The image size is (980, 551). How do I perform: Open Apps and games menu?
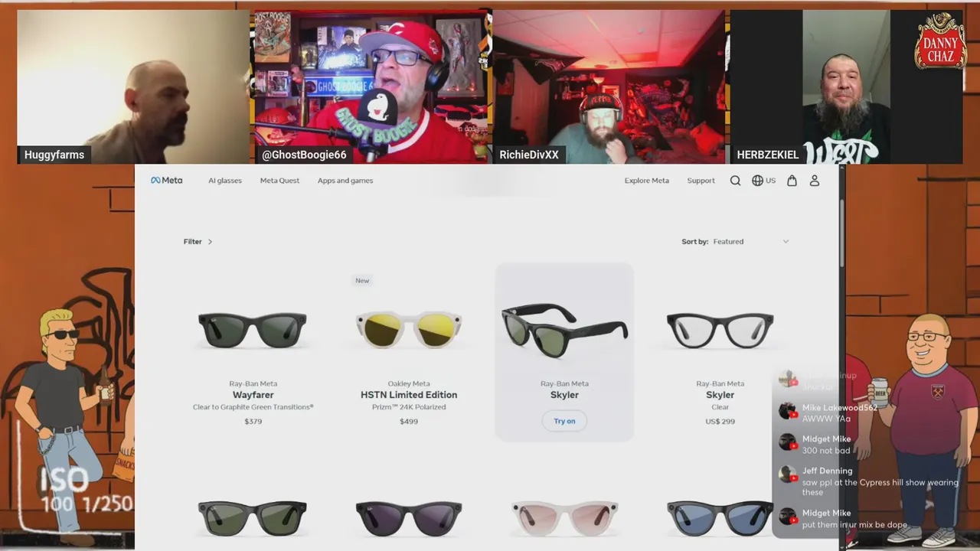point(345,181)
